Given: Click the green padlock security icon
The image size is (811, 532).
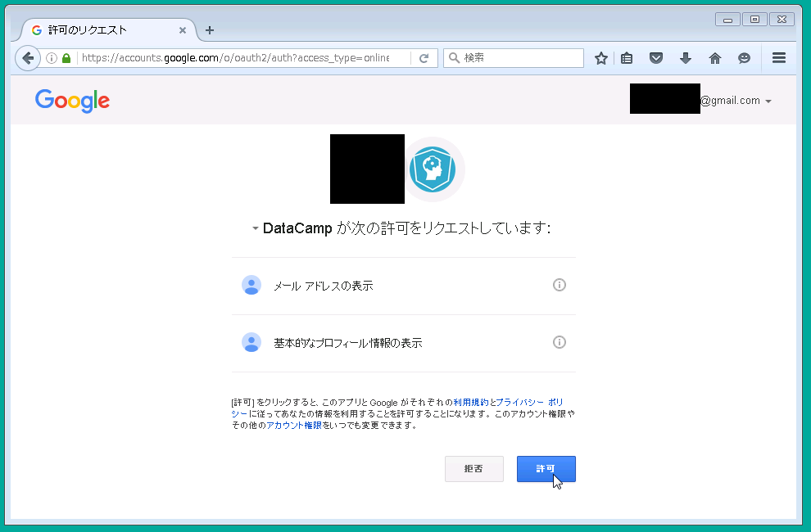Looking at the screenshot, I should tap(66, 58).
